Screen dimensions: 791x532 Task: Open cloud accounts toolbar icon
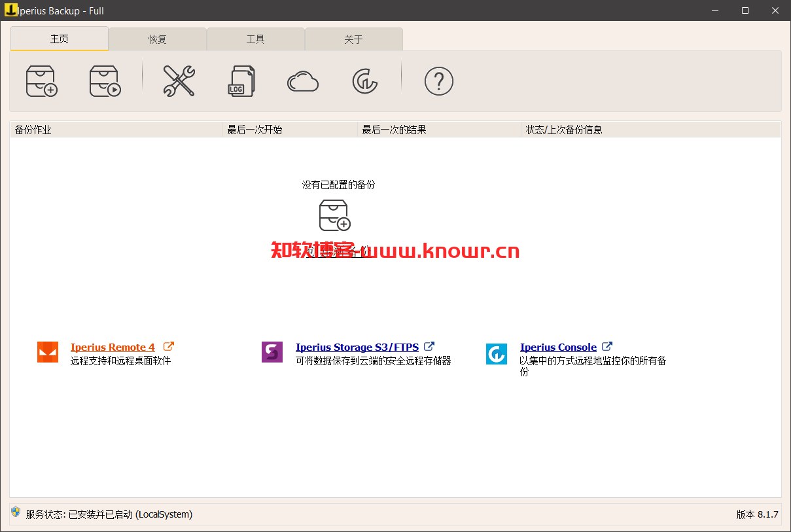303,82
